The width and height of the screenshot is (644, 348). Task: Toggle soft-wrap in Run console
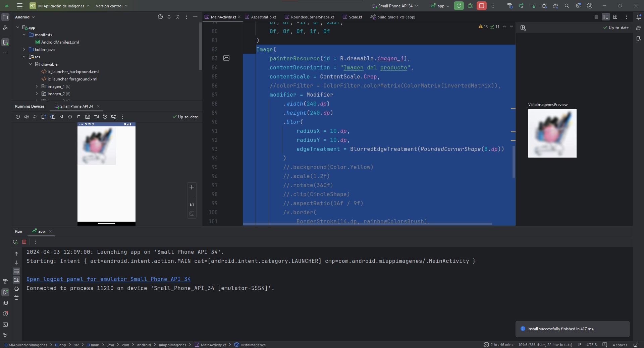16,271
